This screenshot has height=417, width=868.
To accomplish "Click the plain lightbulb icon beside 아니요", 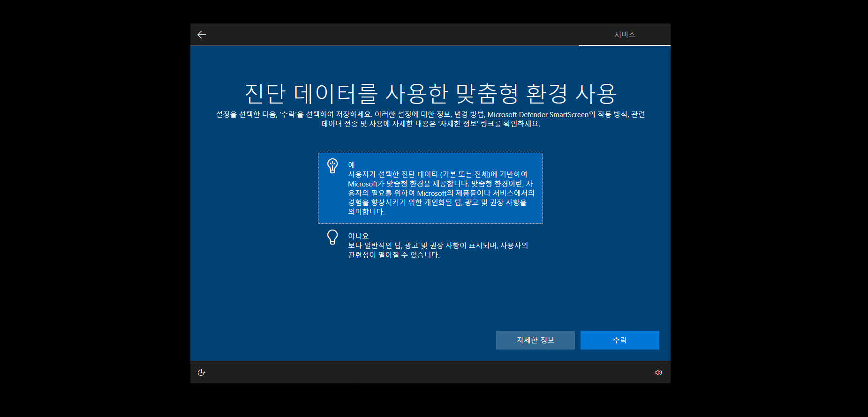I will coord(332,237).
